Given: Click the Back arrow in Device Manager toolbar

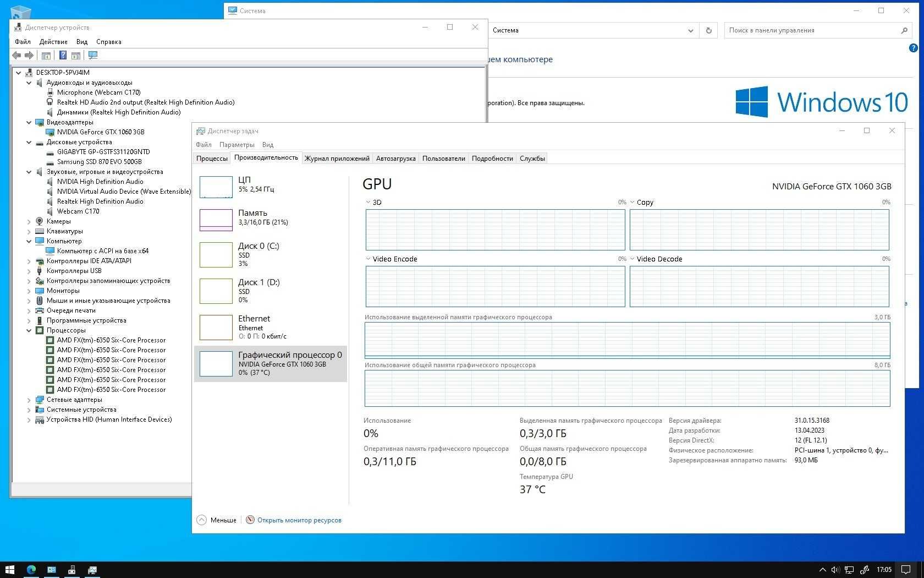Looking at the screenshot, I should [x=16, y=55].
